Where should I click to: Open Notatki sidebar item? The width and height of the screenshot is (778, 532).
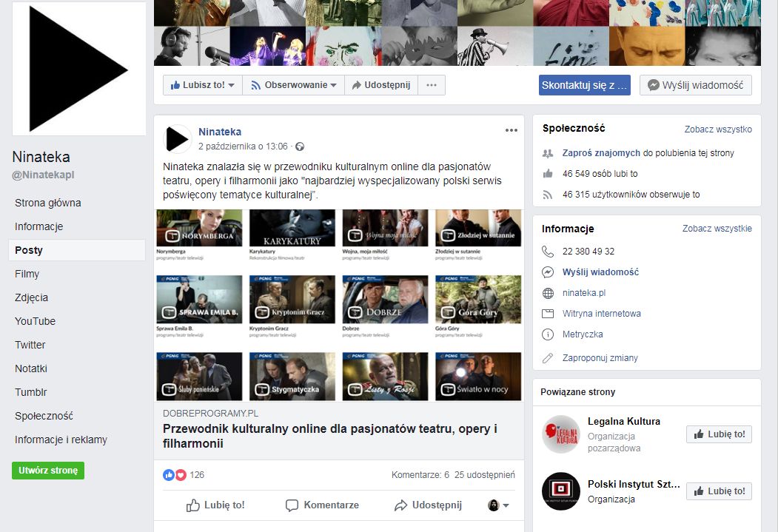pyautogui.click(x=31, y=368)
